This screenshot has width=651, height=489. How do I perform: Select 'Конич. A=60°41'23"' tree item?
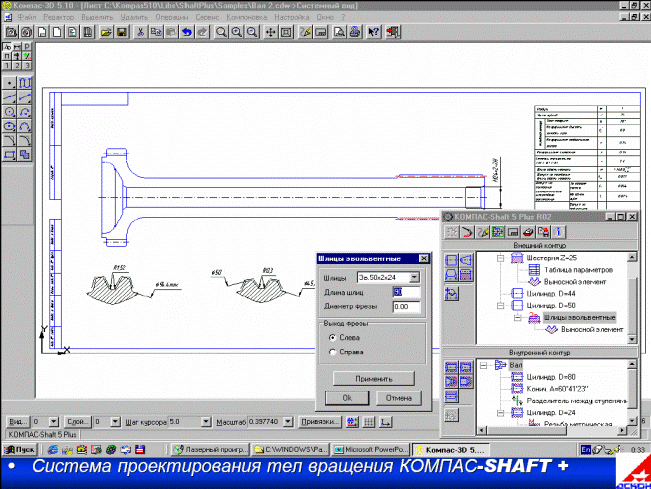click(558, 389)
